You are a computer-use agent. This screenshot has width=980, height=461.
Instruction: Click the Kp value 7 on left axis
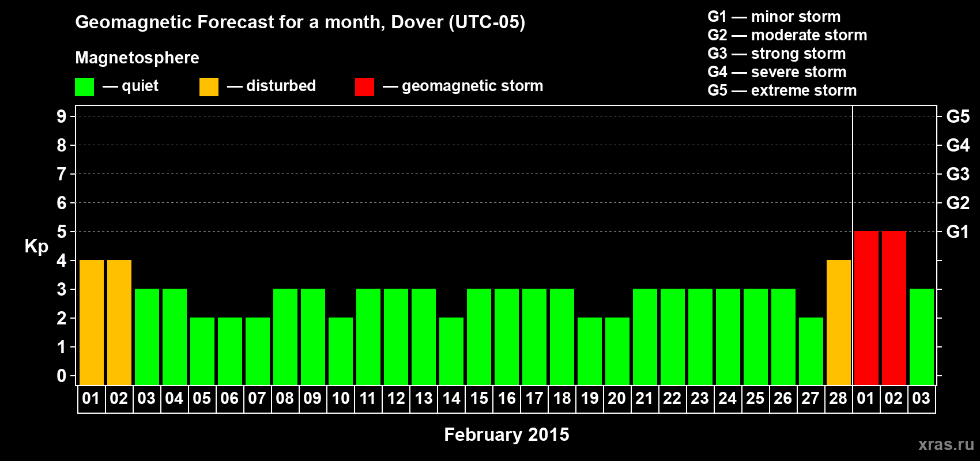(x=62, y=174)
